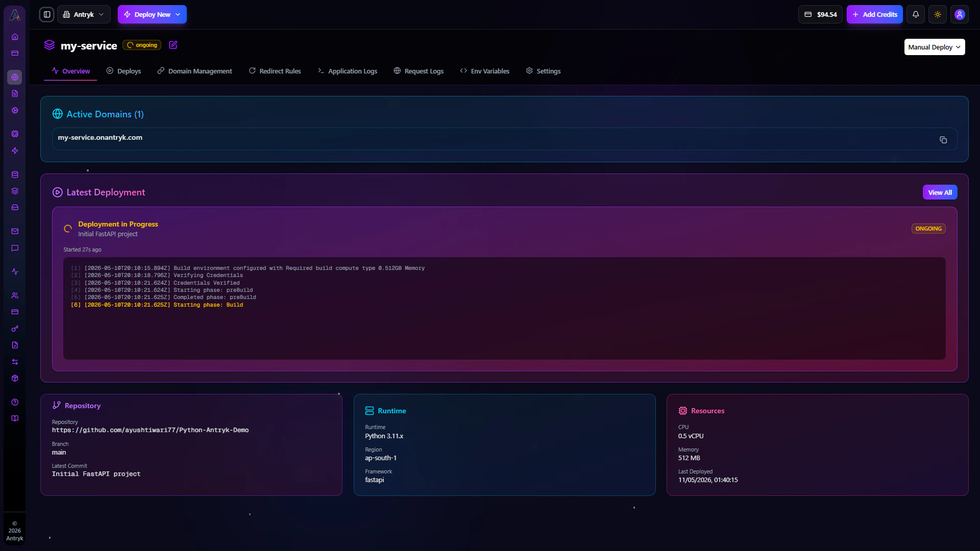Screen dimensions: 980x551
Task: Open the Redirect Rules tab
Action: tap(275, 71)
